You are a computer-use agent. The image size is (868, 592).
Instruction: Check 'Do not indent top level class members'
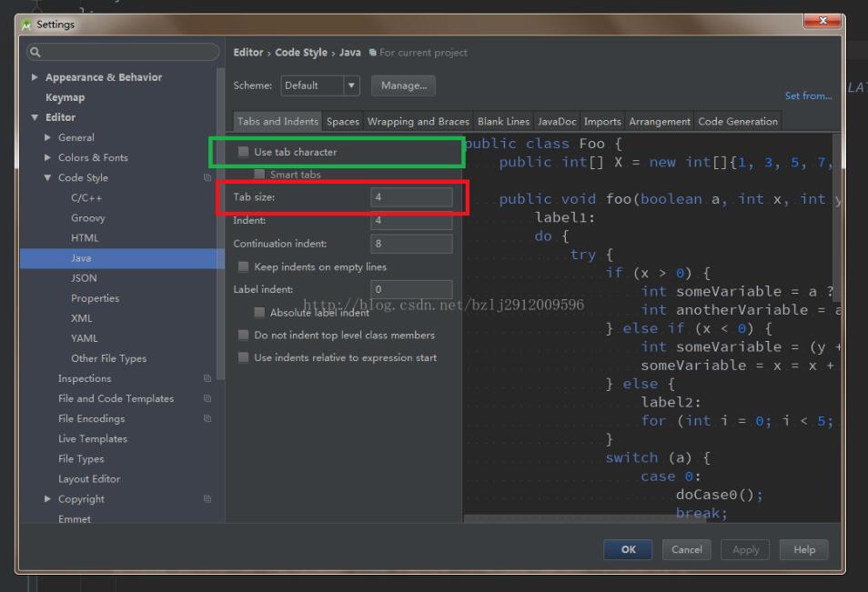[x=242, y=335]
